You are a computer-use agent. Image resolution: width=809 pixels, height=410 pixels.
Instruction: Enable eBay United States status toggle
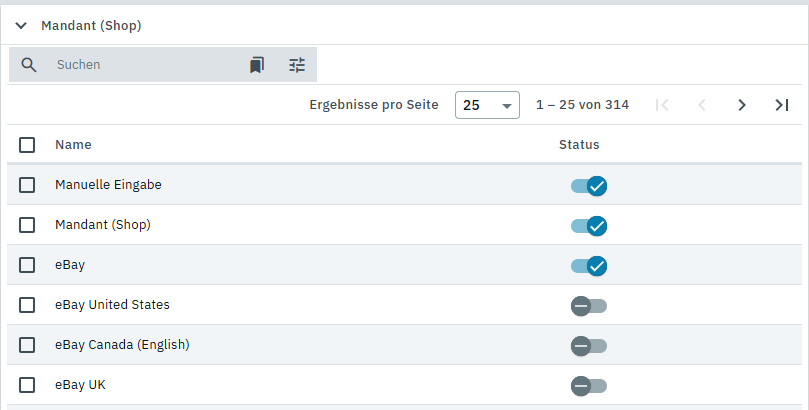tap(589, 306)
